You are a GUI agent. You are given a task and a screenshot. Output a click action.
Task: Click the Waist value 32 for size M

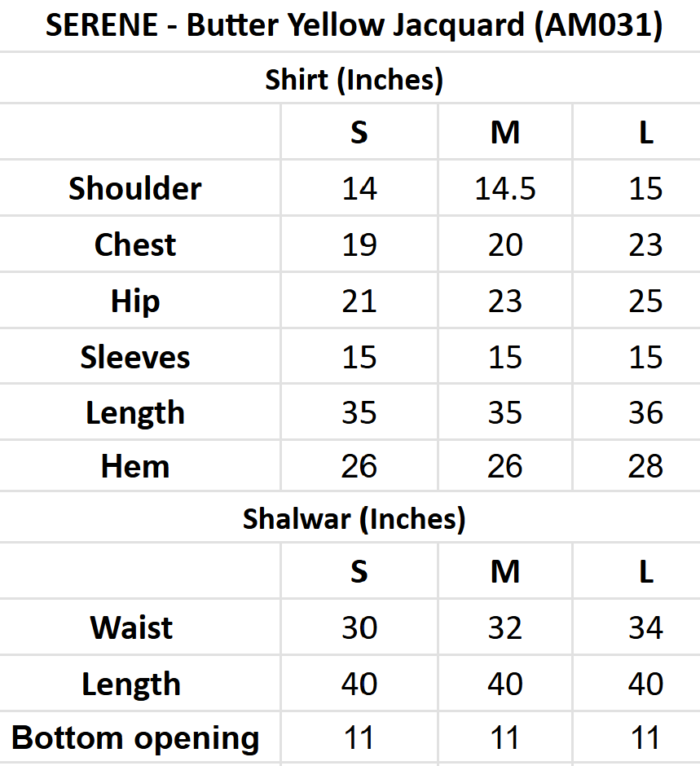(x=505, y=628)
